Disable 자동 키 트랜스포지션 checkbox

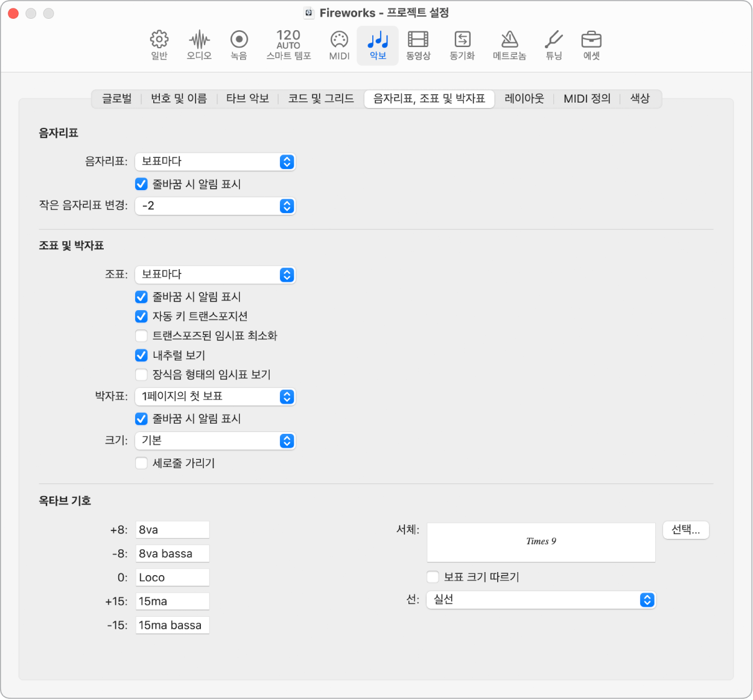click(x=141, y=316)
